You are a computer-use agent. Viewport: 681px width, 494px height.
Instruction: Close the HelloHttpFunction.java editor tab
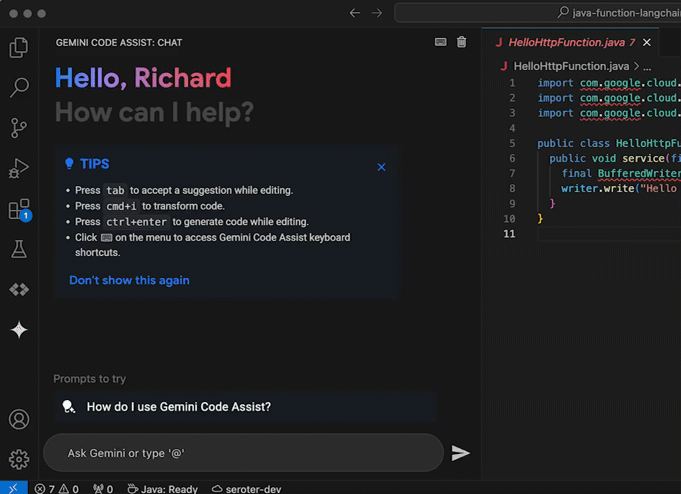pyautogui.click(x=647, y=42)
